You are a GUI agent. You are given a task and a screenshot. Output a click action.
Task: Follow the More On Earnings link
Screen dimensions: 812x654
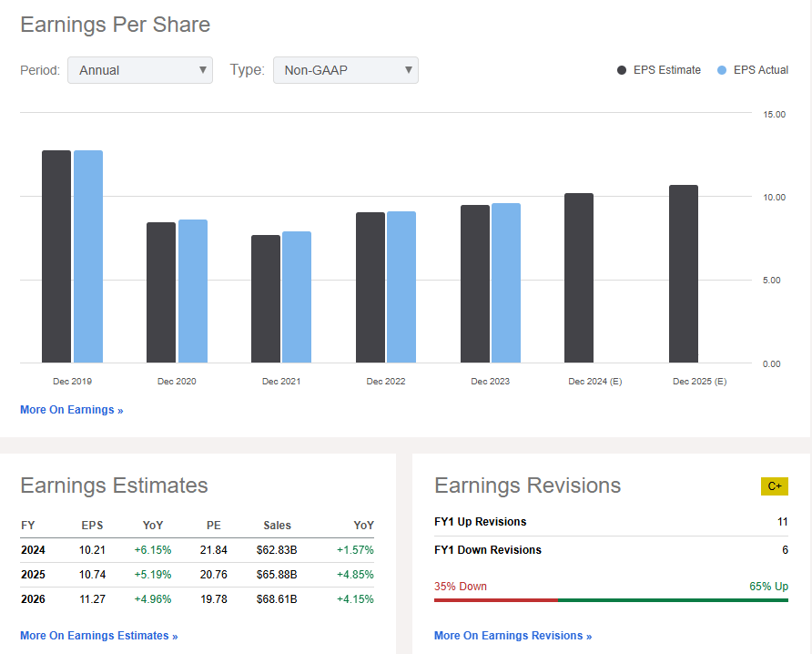coord(71,409)
